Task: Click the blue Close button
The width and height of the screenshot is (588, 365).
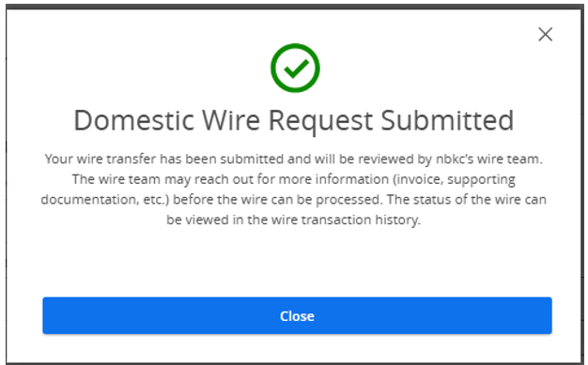Action: pyautogui.click(x=297, y=315)
